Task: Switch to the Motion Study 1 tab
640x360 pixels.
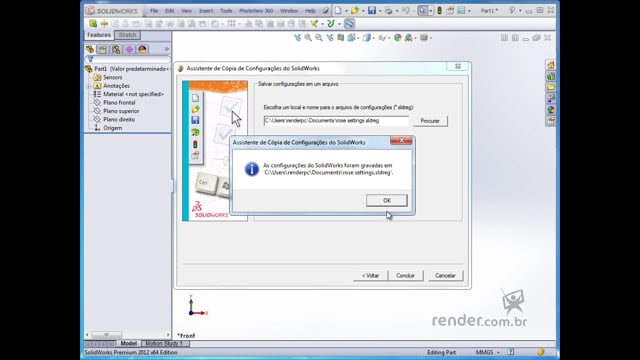Action: coord(164,344)
